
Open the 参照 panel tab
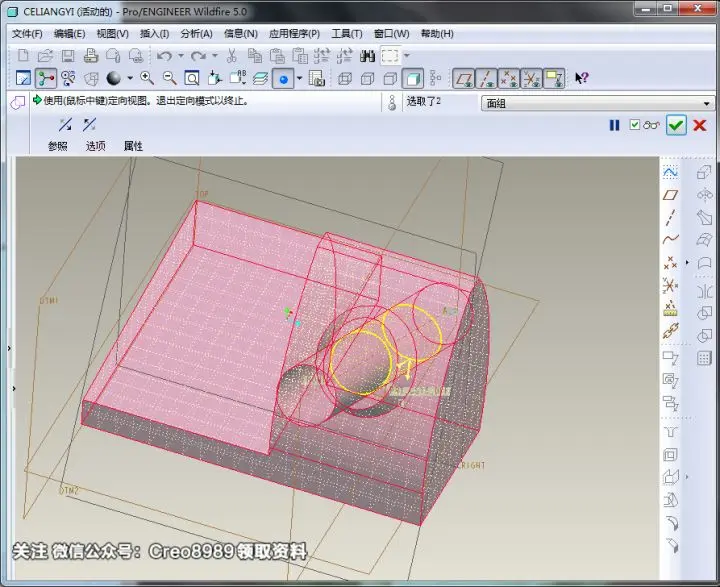pos(57,146)
